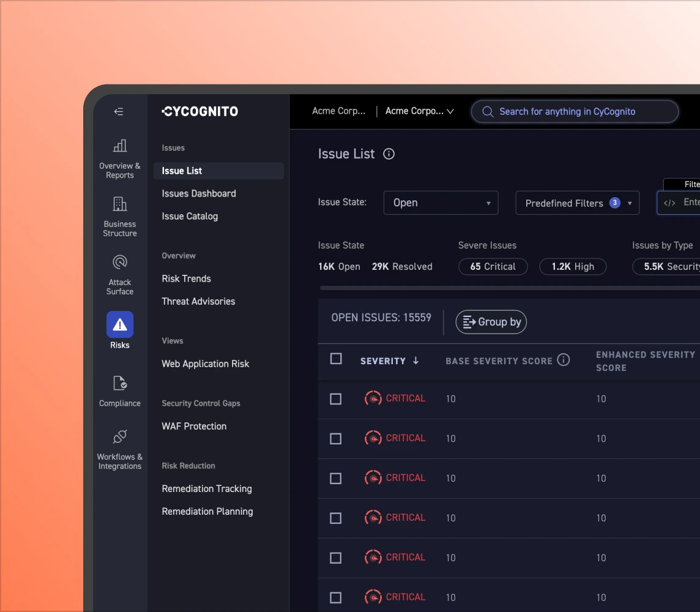Screen dimensions: 700x612
Task: Expand the Acme Corpo organization selector
Action: [x=420, y=111]
